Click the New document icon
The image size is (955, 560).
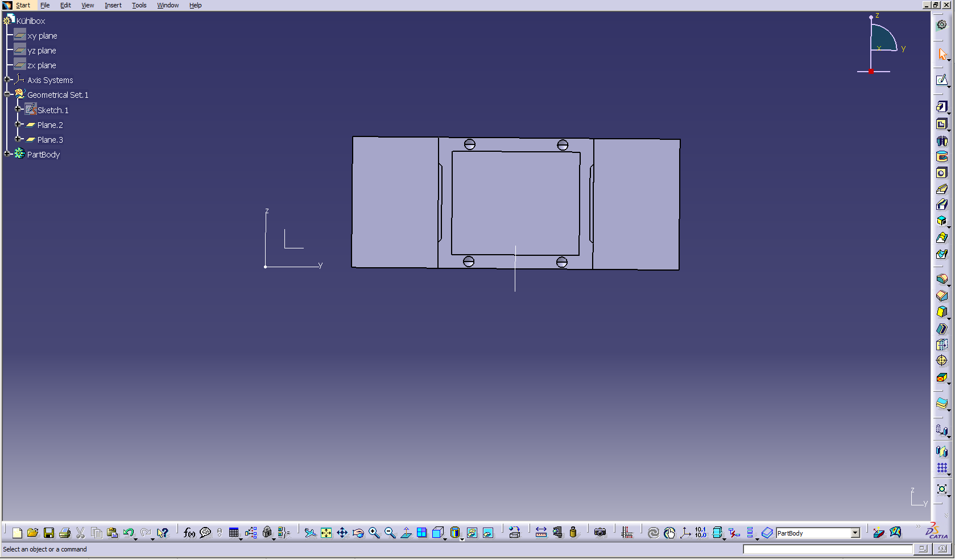click(17, 533)
